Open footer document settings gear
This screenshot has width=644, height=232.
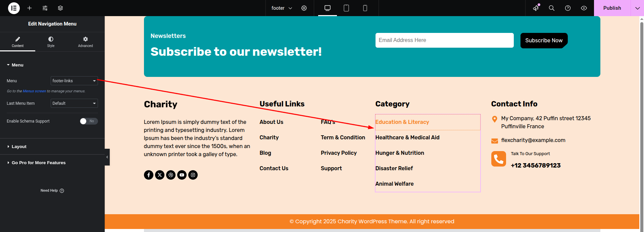tap(304, 8)
